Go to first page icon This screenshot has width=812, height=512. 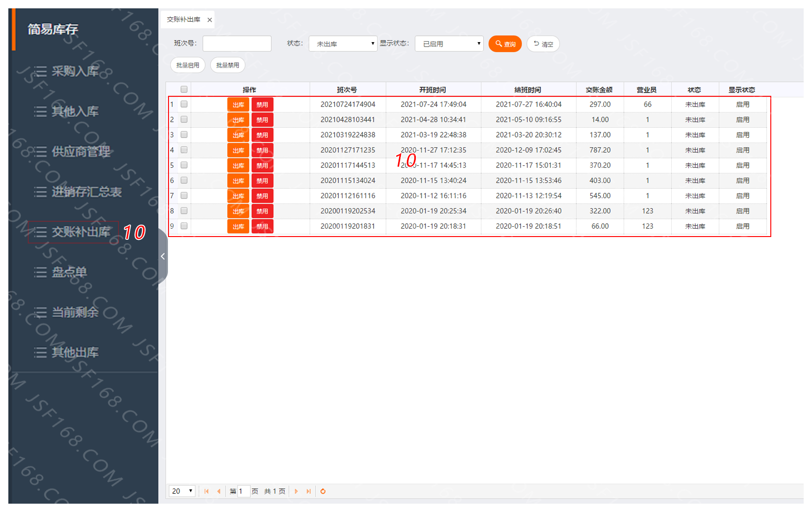(206, 491)
